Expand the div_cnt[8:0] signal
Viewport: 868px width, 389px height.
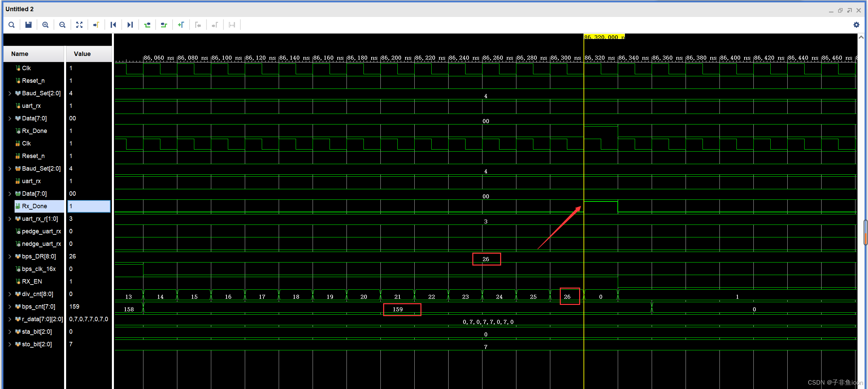(10, 294)
